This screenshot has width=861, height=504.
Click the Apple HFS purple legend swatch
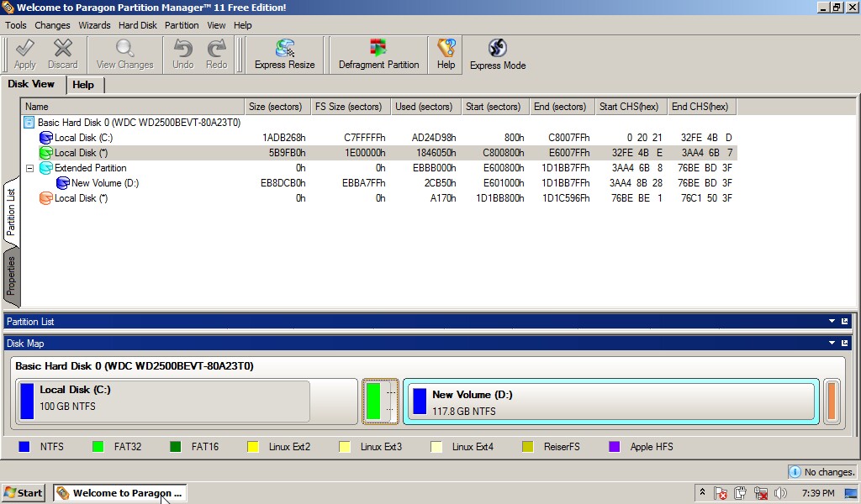click(615, 446)
